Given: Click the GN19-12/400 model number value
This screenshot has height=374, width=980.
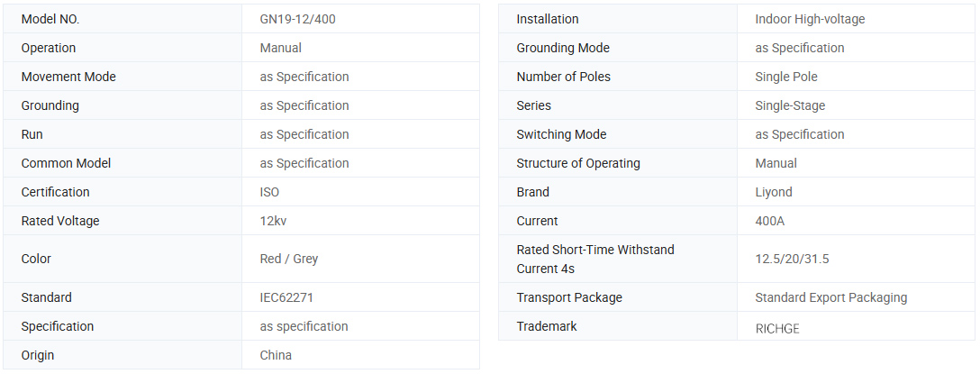Looking at the screenshot, I should point(297,19).
